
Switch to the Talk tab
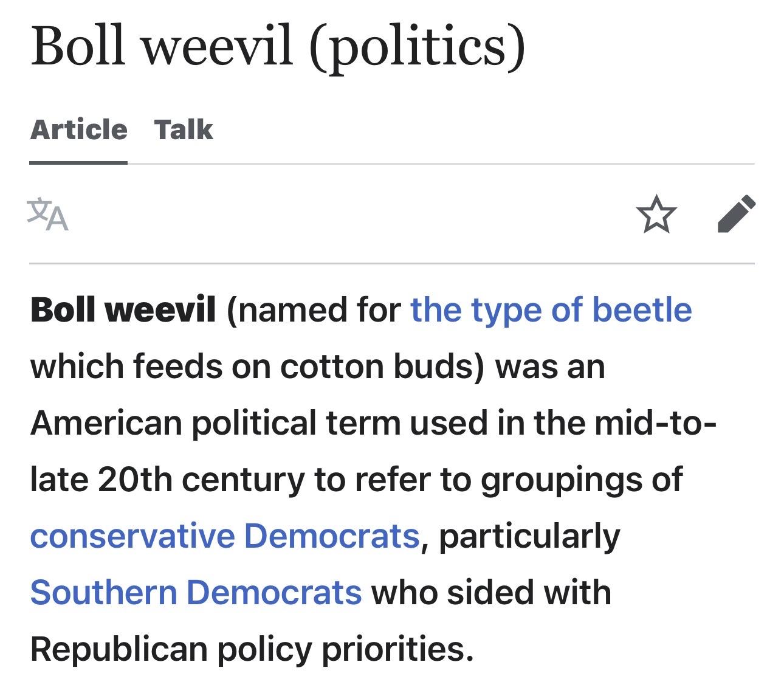tap(184, 129)
